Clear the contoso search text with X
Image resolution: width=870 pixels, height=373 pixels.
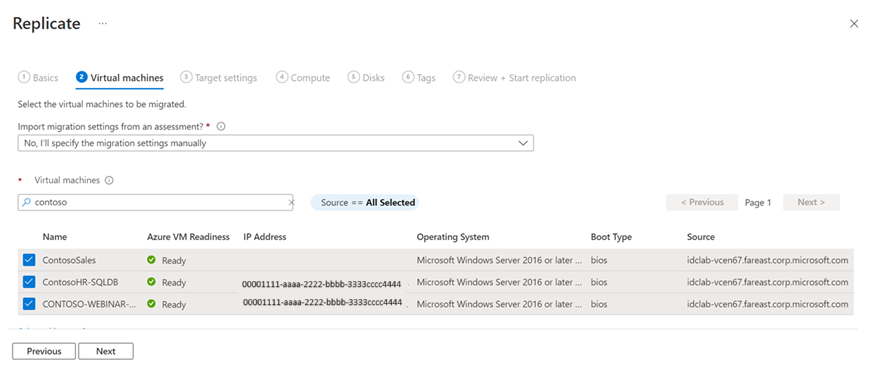(x=291, y=203)
